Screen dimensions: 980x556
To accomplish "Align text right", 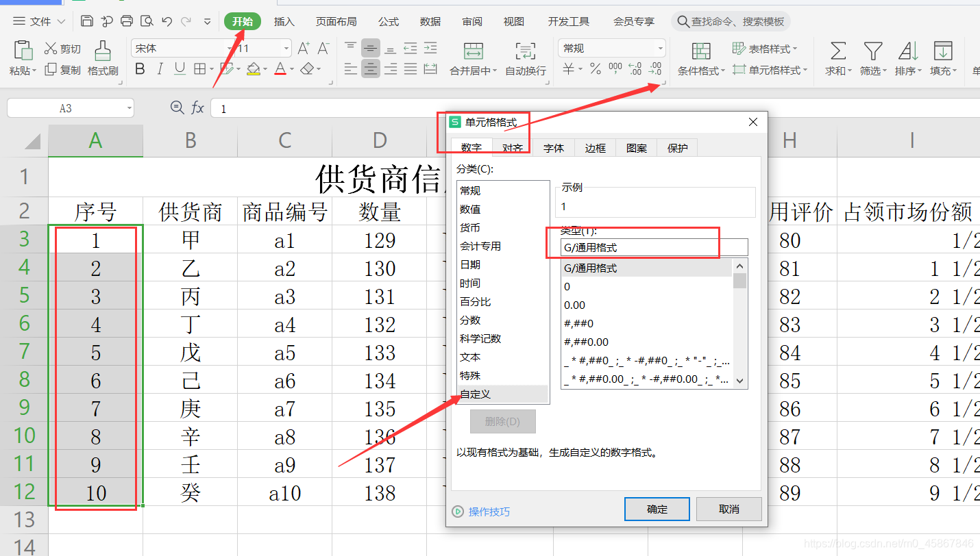I will pyautogui.click(x=391, y=68).
